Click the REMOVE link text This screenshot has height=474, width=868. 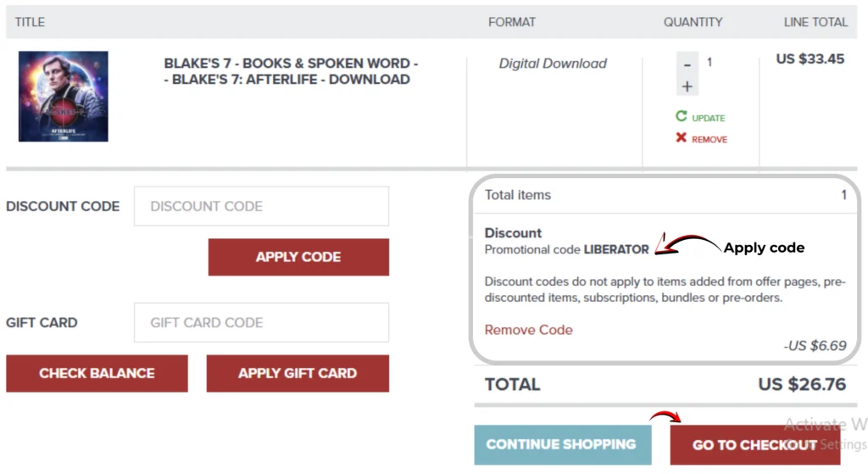point(709,140)
